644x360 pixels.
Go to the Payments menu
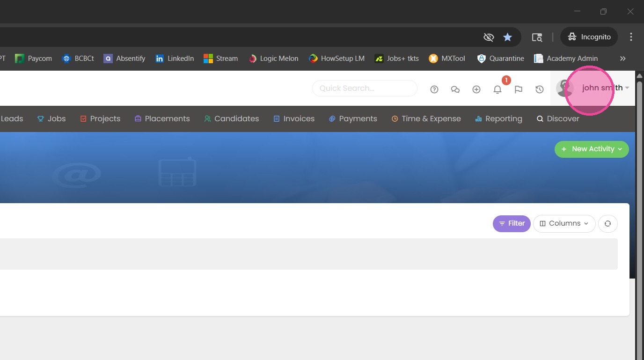(353, 119)
